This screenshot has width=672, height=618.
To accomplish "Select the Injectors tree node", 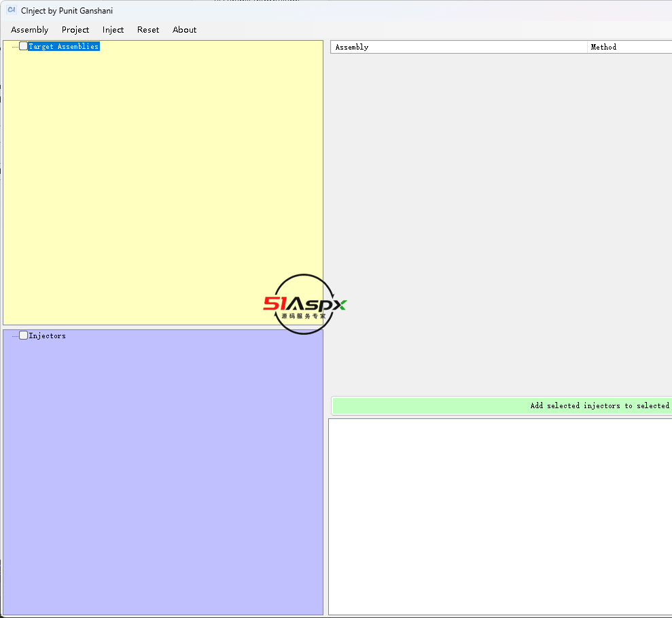I will [x=47, y=335].
